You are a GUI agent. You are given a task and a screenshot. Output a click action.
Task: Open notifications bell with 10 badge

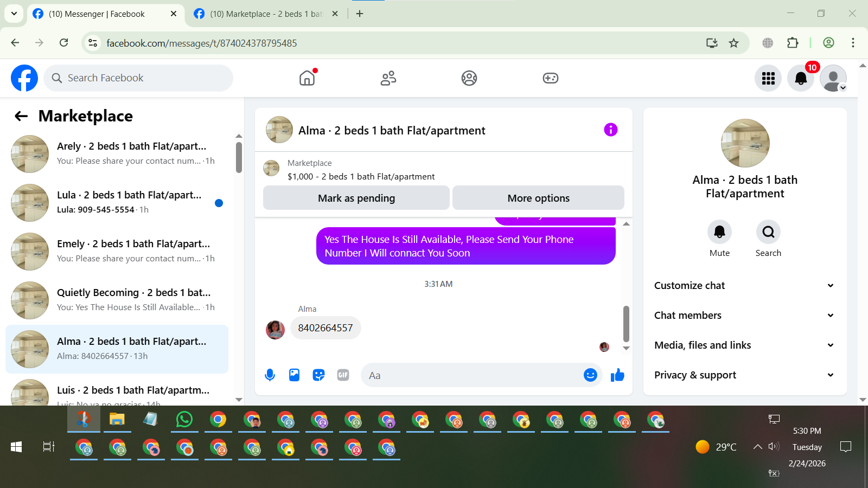click(801, 78)
